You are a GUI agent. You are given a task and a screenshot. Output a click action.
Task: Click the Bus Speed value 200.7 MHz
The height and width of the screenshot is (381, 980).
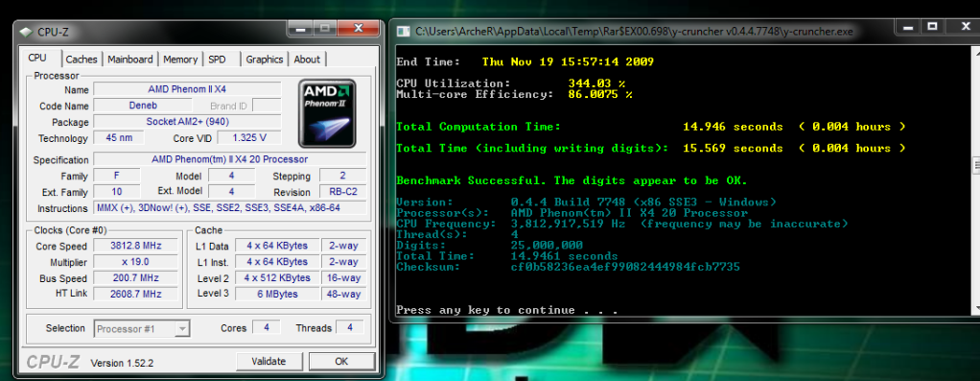[134, 277]
